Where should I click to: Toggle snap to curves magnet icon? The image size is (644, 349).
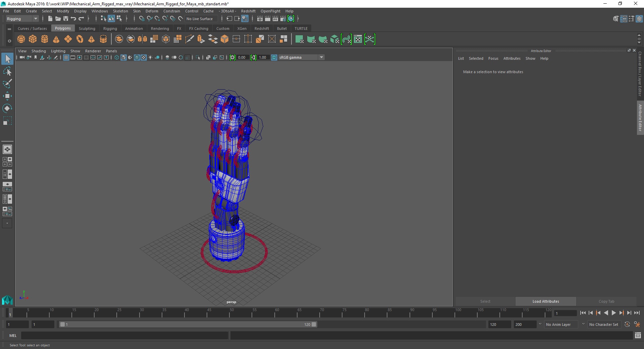point(150,19)
